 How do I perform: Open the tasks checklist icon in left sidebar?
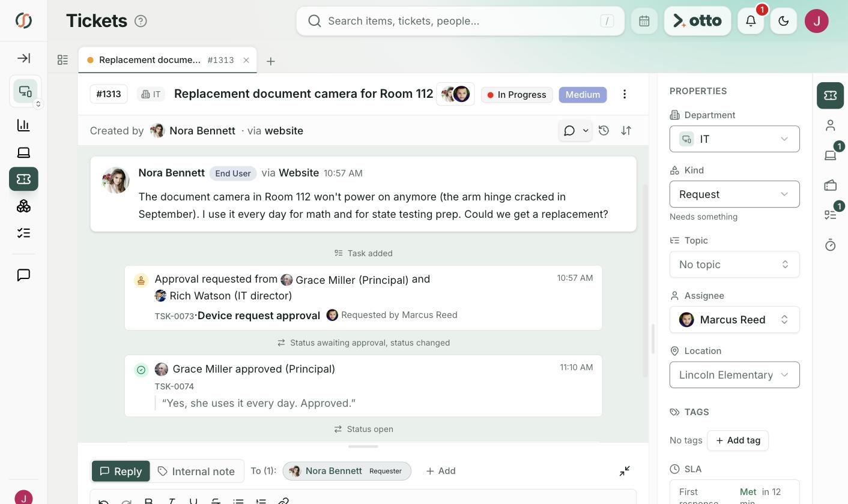click(23, 233)
